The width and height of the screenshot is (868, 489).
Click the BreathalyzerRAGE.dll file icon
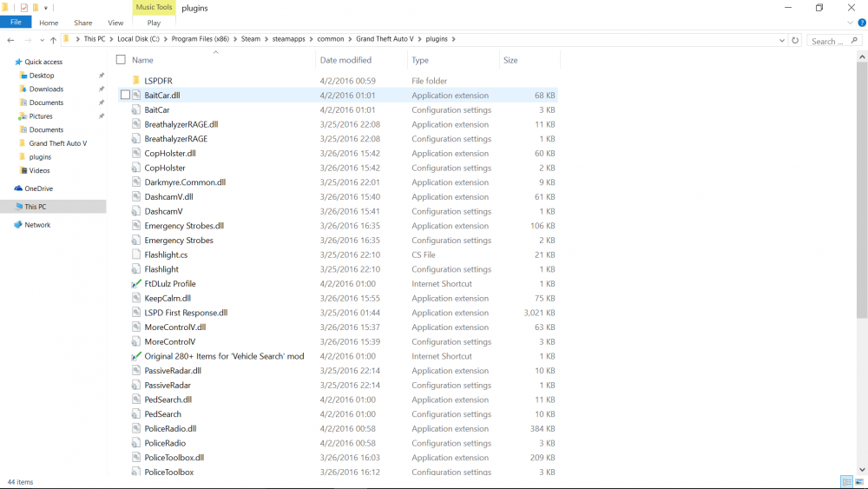(x=135, y=124)
